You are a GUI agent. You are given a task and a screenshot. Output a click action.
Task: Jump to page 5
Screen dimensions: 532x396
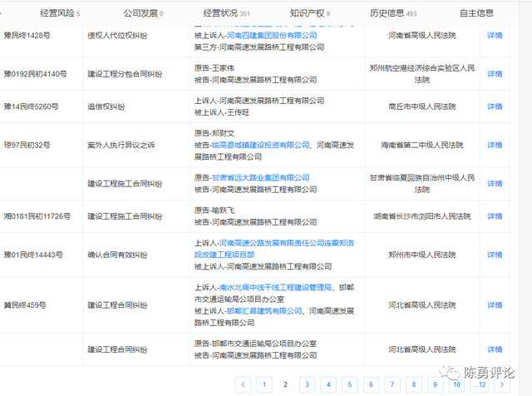tap(350, 384)
